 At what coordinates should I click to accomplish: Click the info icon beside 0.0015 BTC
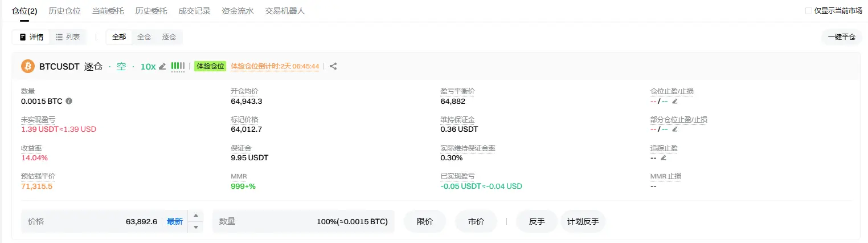pos(69,101)
